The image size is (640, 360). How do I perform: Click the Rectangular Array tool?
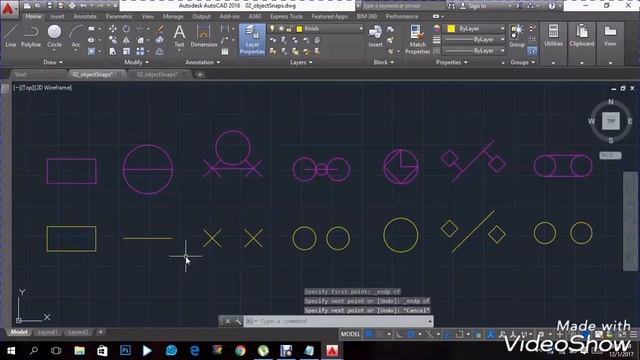click(140, 51)
